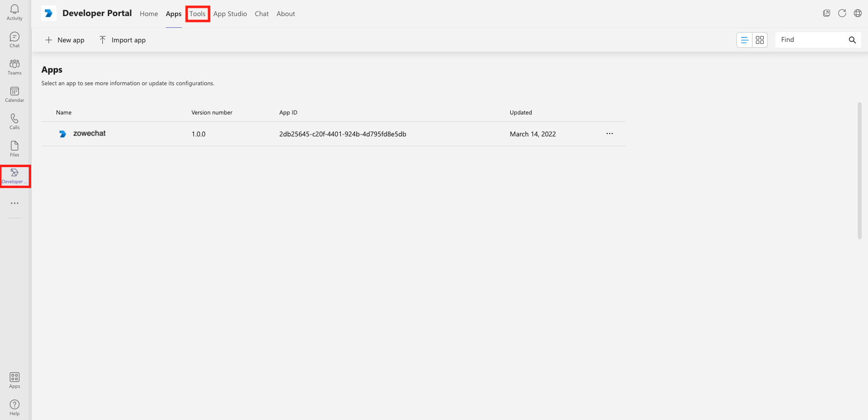
Task: Open Help at the sidebar bottom
Action: tap(15, 408)
